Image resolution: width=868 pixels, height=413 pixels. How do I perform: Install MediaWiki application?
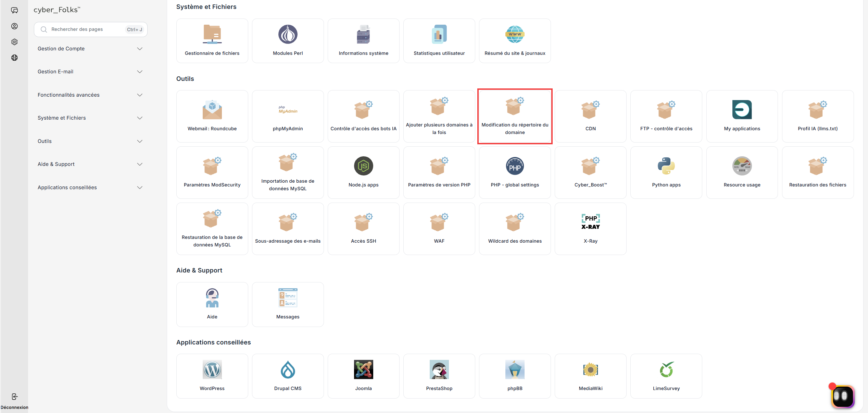[590, 376]
